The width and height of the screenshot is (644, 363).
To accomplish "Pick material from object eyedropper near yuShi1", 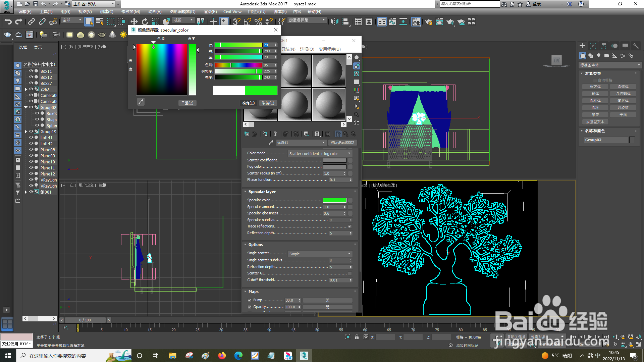I will pos(271,143).
